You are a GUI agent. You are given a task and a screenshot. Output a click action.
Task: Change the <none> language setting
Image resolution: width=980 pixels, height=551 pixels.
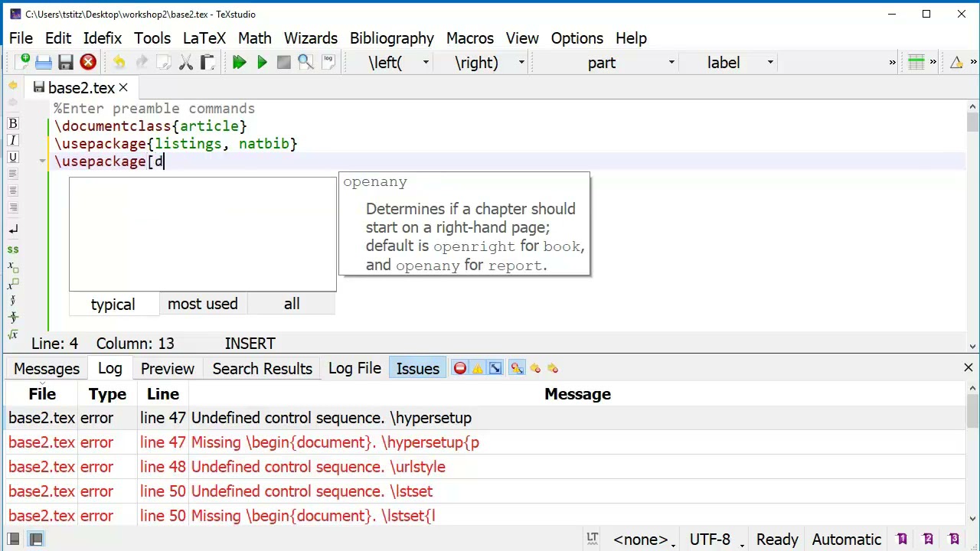click(x=643, y=540)
